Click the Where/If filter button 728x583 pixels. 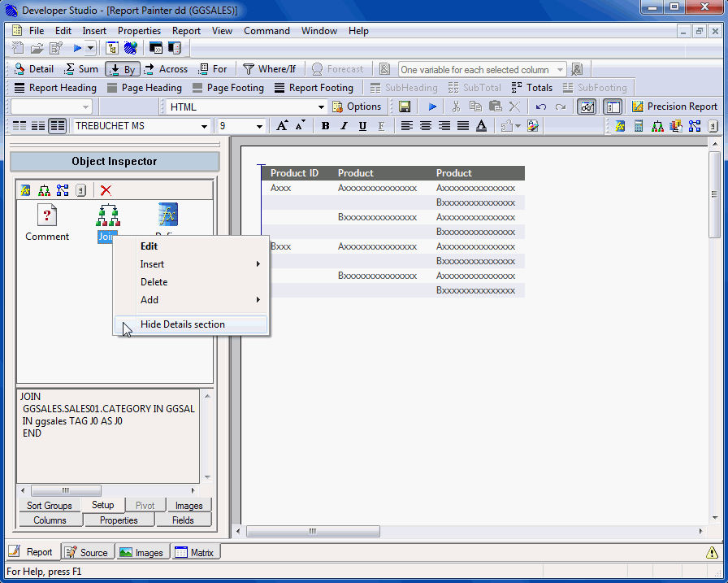tap(269, 69)
